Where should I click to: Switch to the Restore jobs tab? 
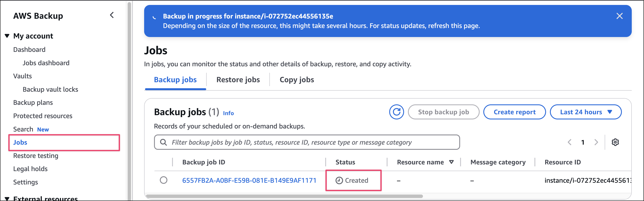coord(238,80)
